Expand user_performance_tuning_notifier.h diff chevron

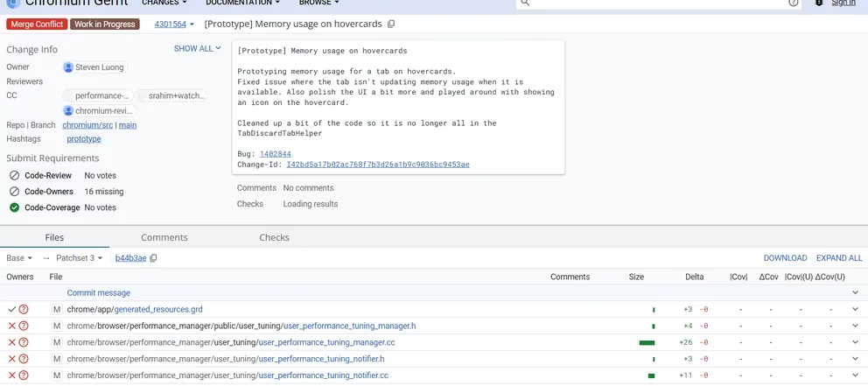(x=855, y=360)
